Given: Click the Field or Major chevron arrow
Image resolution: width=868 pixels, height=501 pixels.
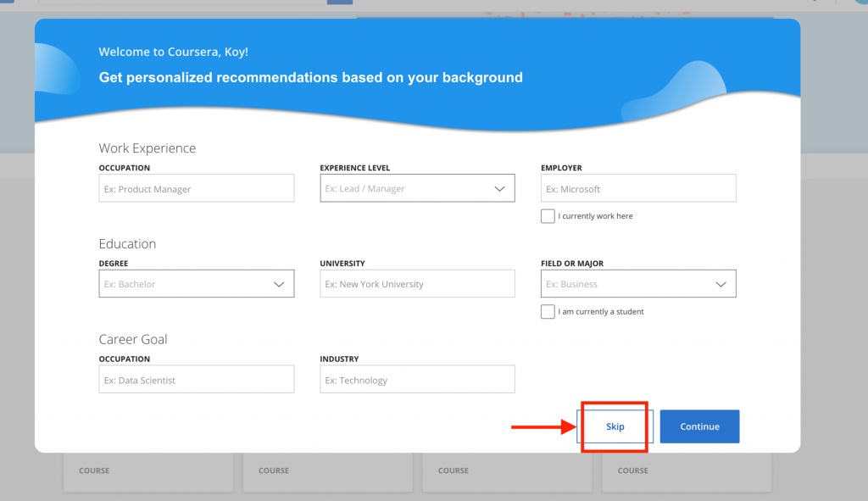Looking at the screenshot, I should pos(721,284).
